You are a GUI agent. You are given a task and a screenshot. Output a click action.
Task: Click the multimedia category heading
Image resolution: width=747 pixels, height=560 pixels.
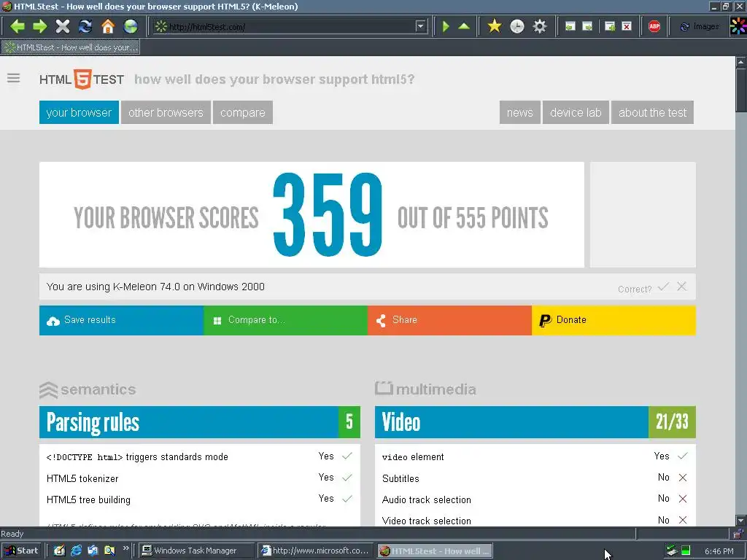point(425,389)
